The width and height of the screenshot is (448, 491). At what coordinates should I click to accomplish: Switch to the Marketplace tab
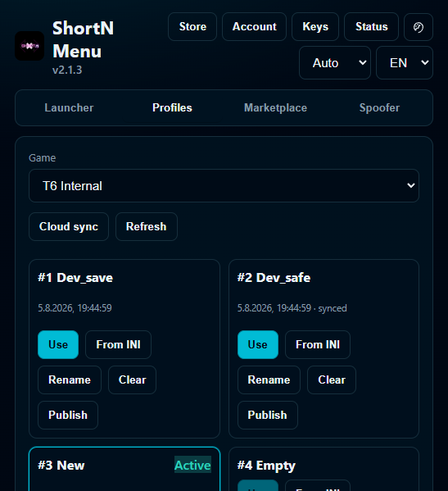coord(275,107)
